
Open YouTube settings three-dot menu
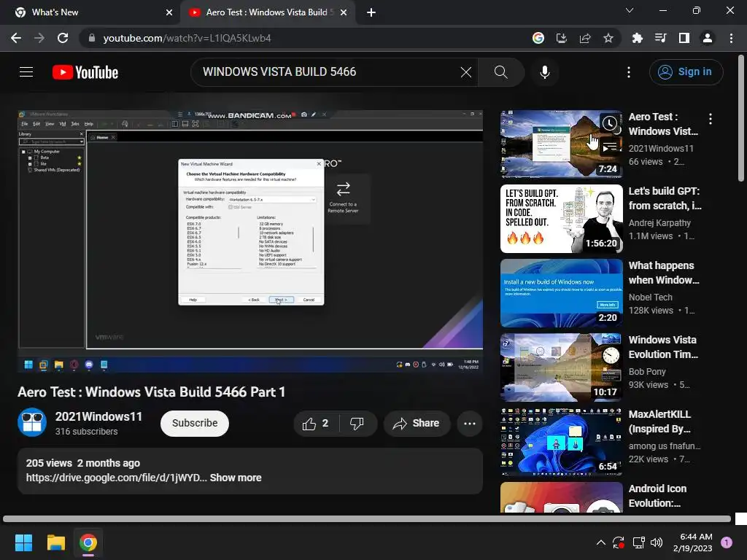click(x=629, y=72)
